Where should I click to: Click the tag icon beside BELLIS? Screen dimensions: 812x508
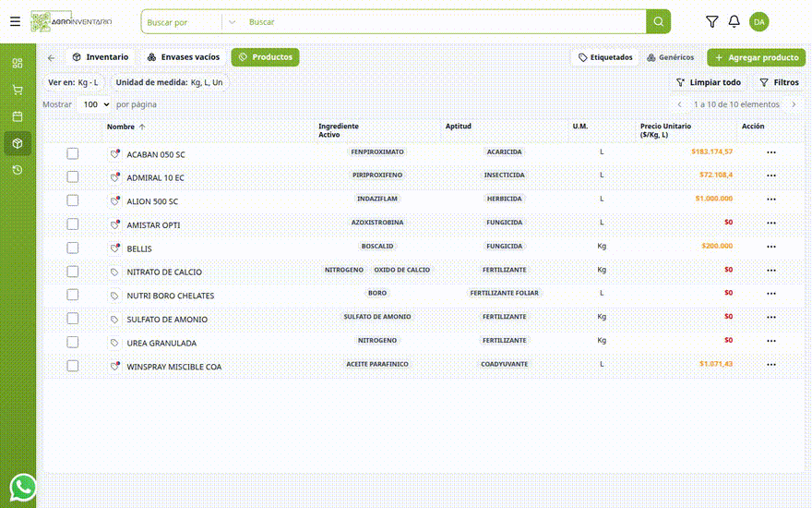click(114, 248)
